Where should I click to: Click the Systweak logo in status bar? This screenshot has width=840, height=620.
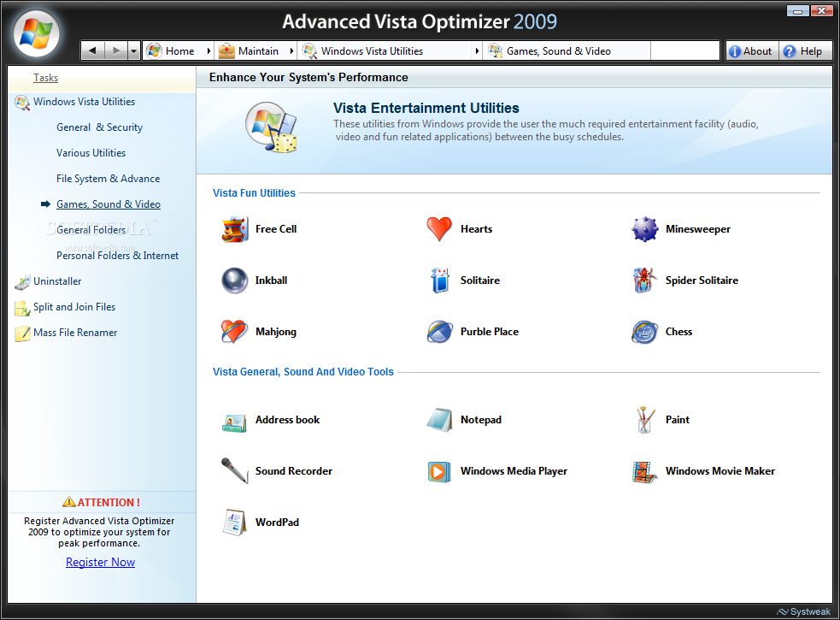[x=803, y=611]
